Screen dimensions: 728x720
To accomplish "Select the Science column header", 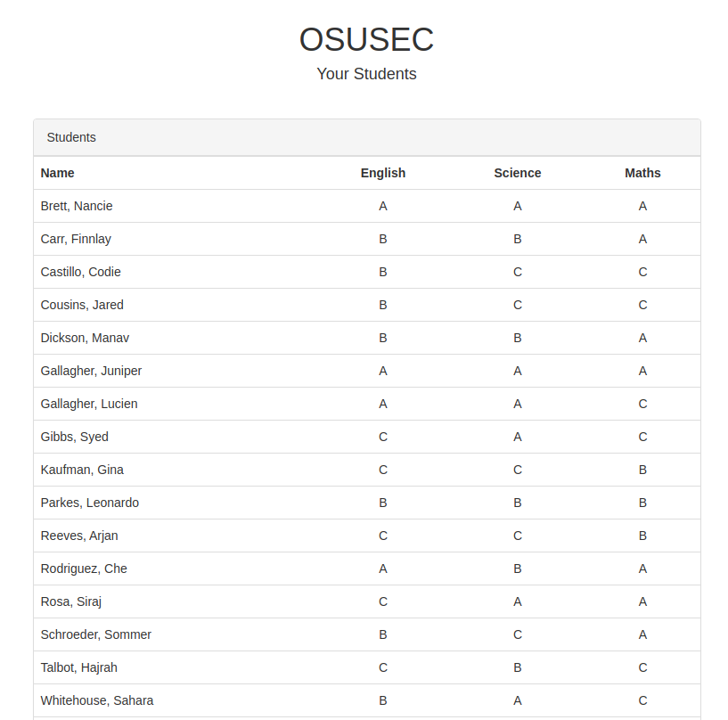I will point(518,173).
